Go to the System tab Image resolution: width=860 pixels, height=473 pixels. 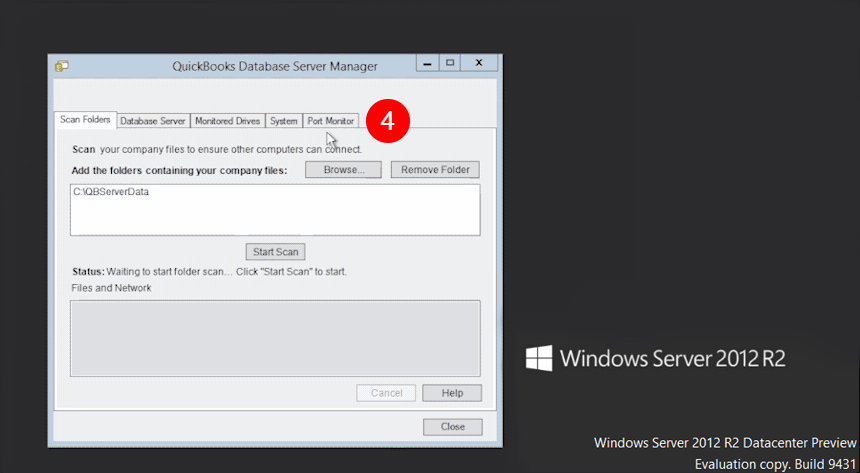click(284, 121)
